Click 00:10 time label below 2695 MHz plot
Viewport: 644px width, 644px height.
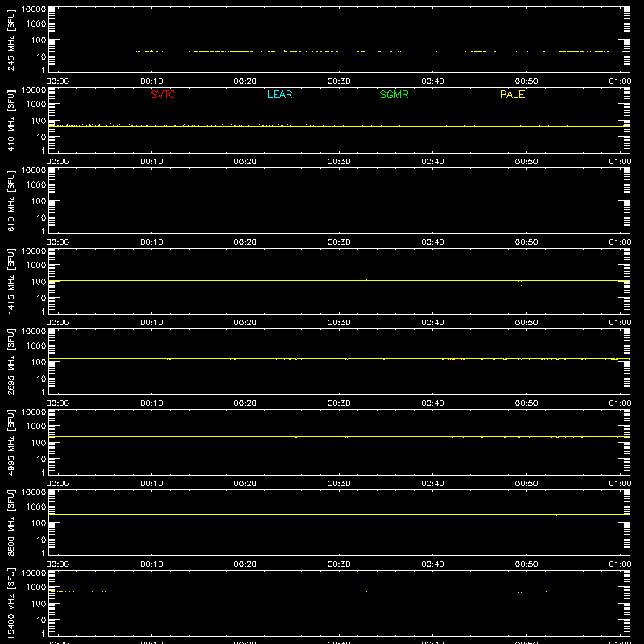[x=151, y=403]
